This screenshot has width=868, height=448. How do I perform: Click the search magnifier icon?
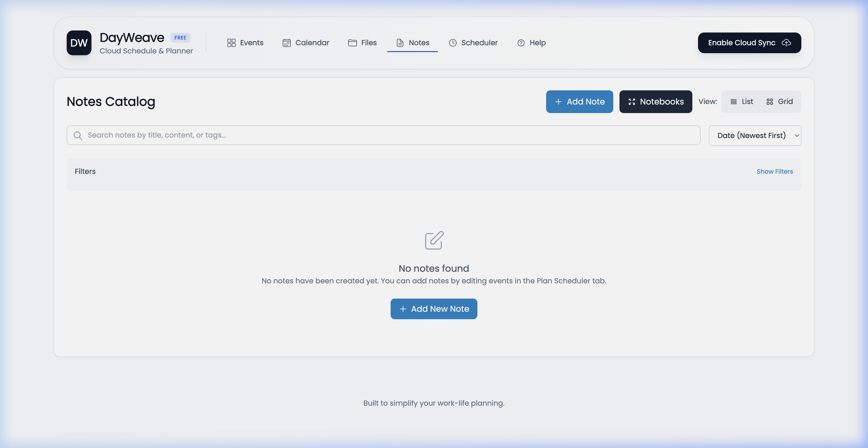click(78, 135)
